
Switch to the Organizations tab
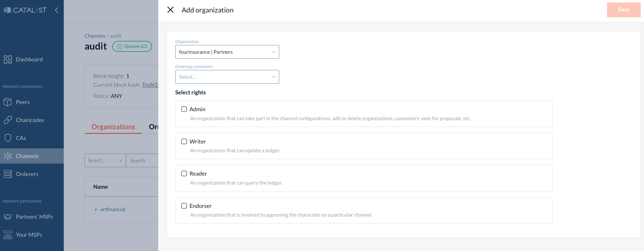(113, 127)
